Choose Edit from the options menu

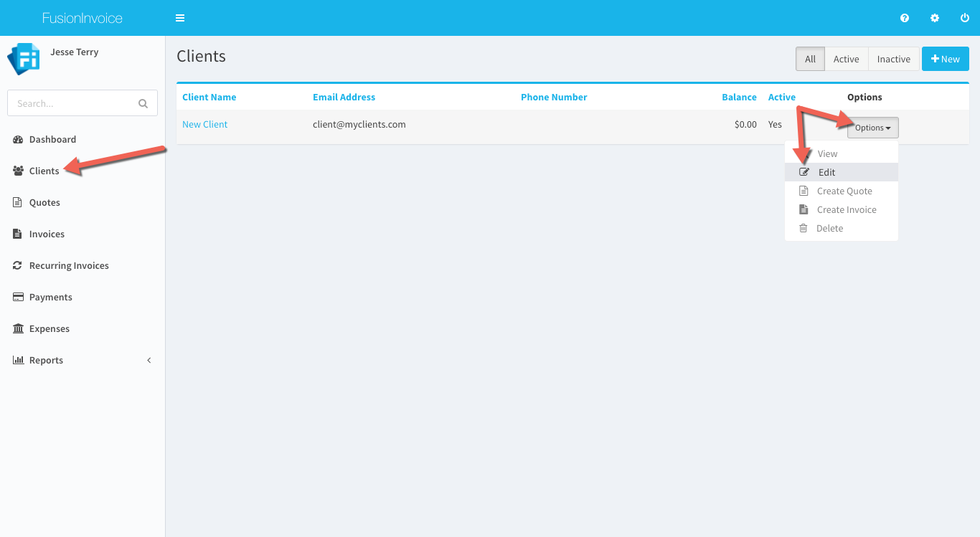(x=826, y=172)
